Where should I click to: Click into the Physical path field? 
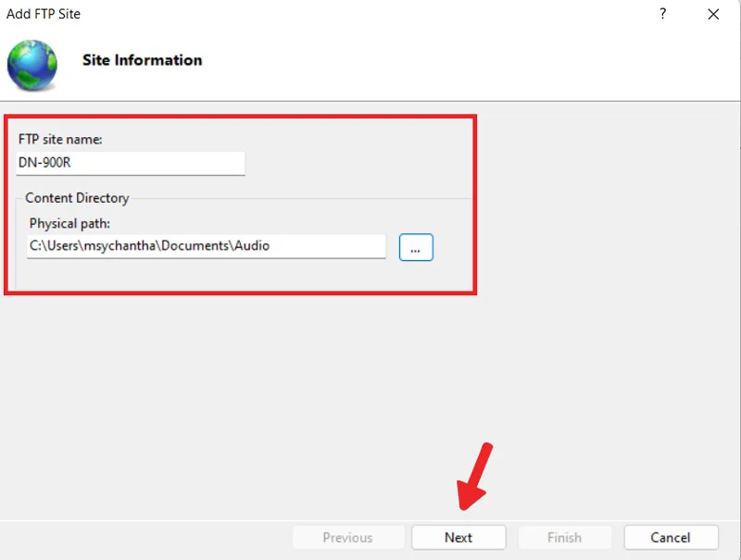[x=206, y=246]
